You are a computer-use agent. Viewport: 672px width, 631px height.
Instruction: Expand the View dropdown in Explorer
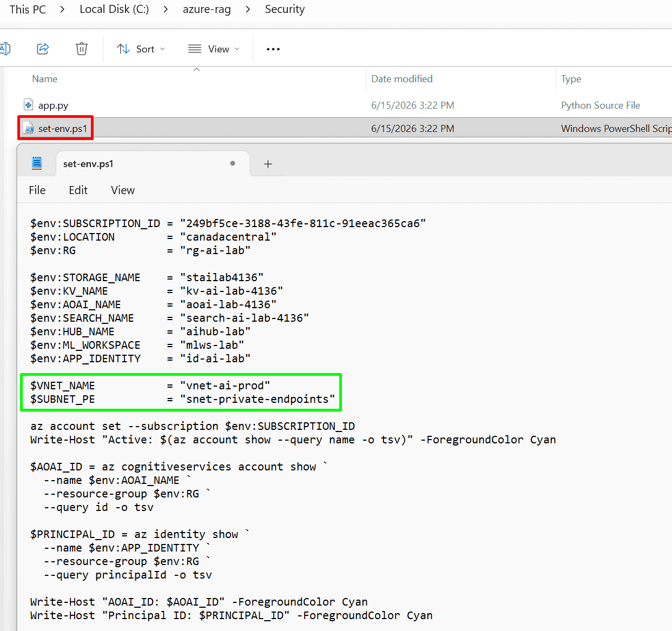pos(214,49)
